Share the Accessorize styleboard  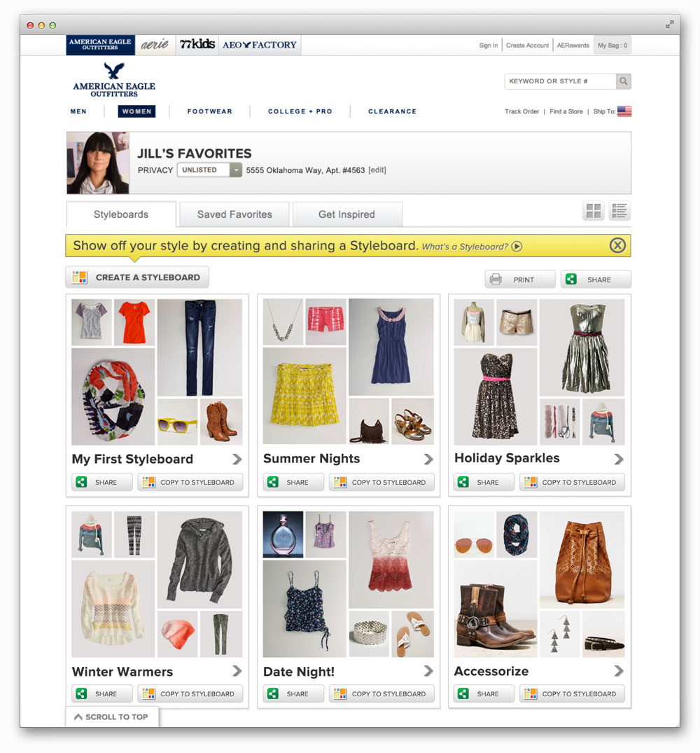pyautogui.click(x=484, y=694)
